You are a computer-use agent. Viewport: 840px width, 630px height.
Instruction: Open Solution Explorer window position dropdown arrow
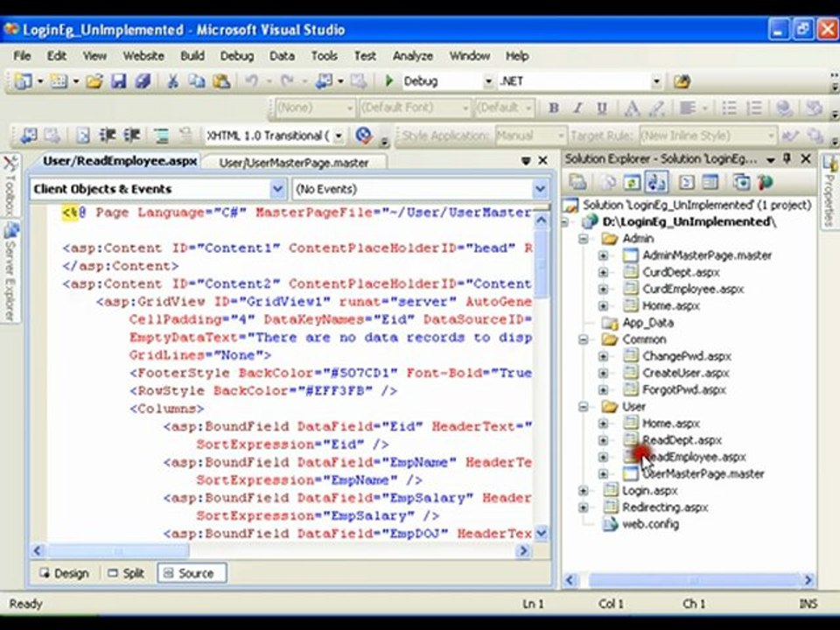click(x=771, y=159)
